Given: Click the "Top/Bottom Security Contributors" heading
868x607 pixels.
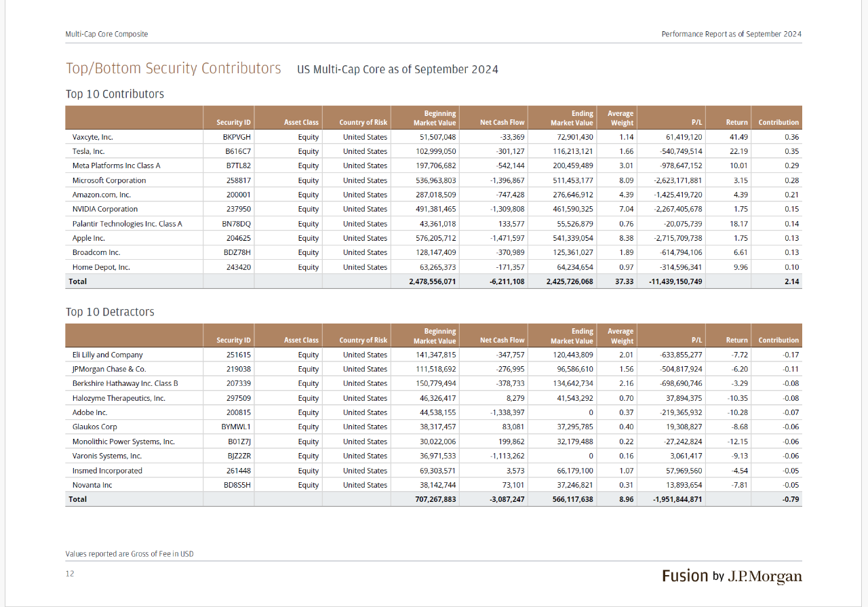Looking at the screenshot, I should tap(173, 68).
